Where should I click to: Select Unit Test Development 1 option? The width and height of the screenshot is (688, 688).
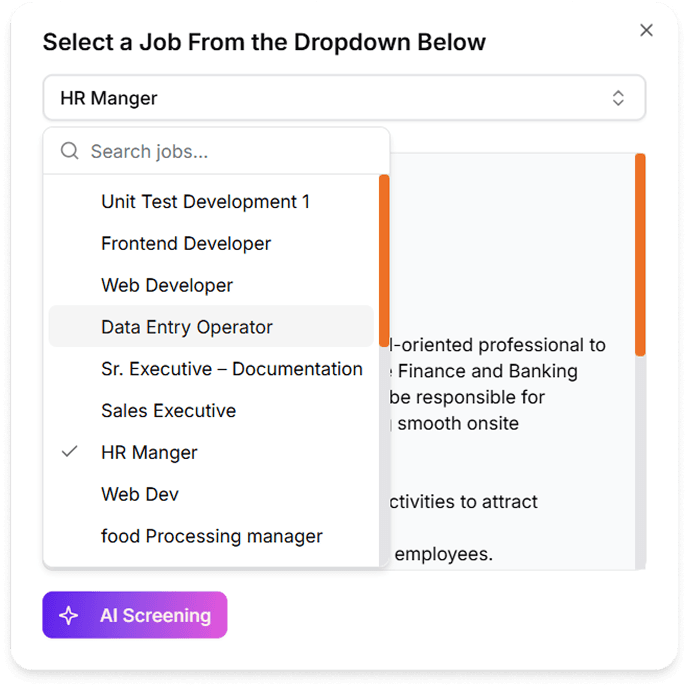pos(205,202)
